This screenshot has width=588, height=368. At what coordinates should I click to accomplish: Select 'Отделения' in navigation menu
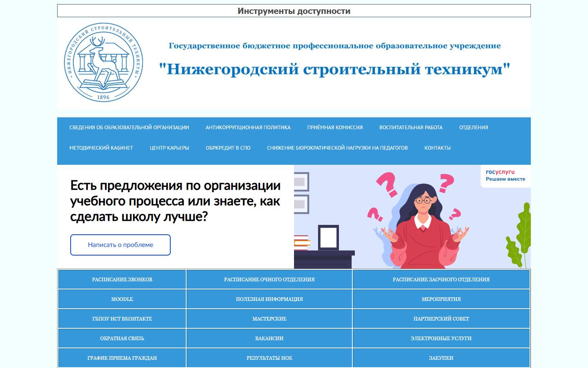(x=474, y=128)
